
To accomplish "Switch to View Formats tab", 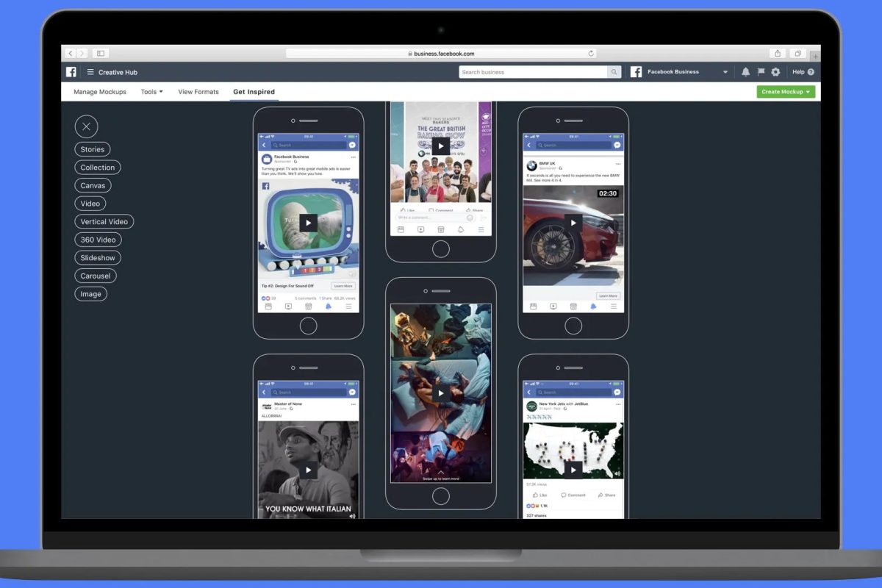I will pos(198,92).
